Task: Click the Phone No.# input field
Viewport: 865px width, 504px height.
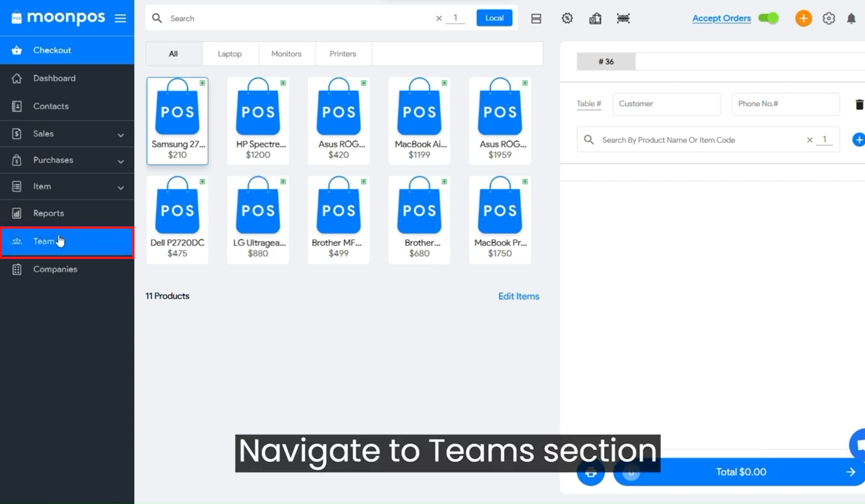Action: (x=786, y=104)
